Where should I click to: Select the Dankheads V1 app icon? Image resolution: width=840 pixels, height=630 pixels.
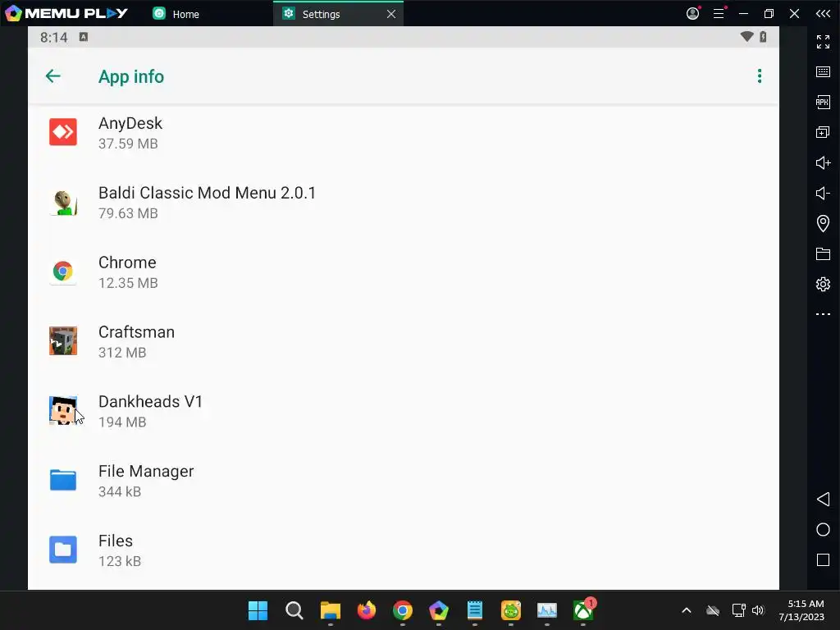[x=63, y=410]
